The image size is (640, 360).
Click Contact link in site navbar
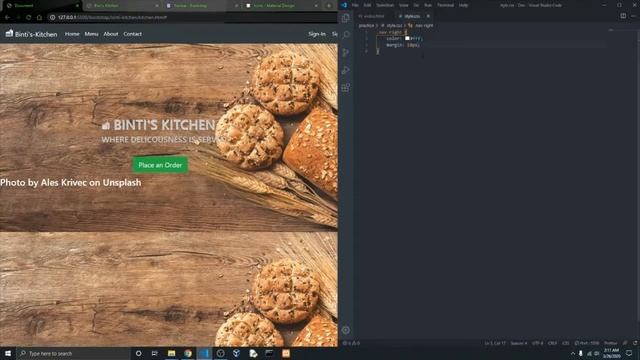(133, 34)
